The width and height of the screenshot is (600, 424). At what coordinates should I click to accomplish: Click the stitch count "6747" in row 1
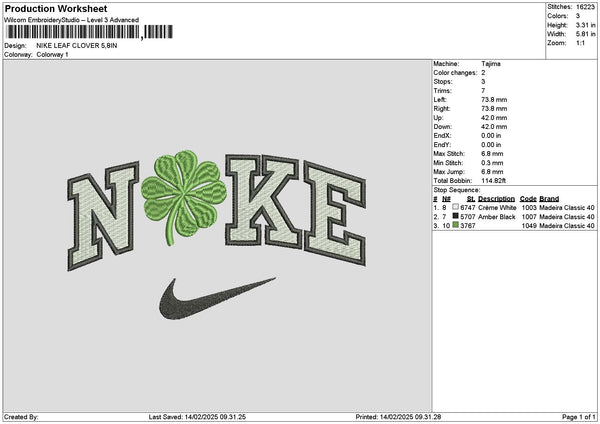(468, 207)
